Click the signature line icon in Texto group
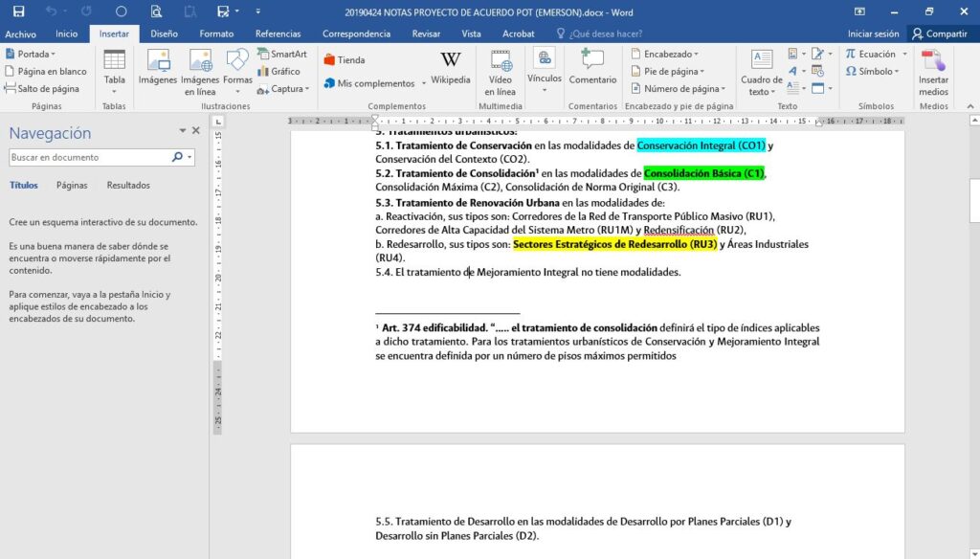Image resolution: width=980 pixels, height=559 pixels. [x=817, y=54]
